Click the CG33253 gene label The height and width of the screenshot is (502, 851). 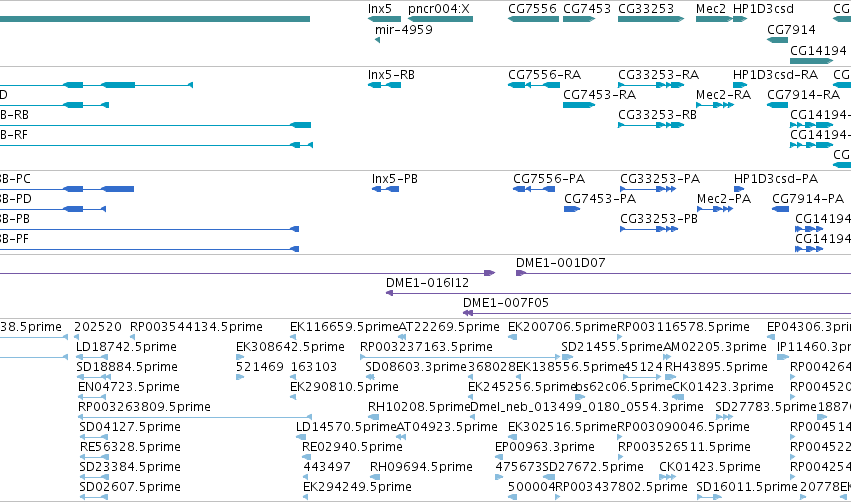[646, 9]
